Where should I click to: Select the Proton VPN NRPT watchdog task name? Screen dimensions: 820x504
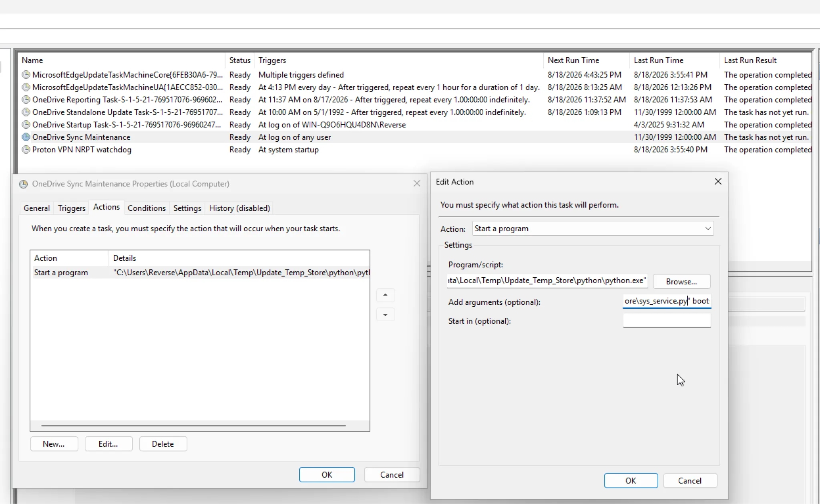tap(82, 150)
